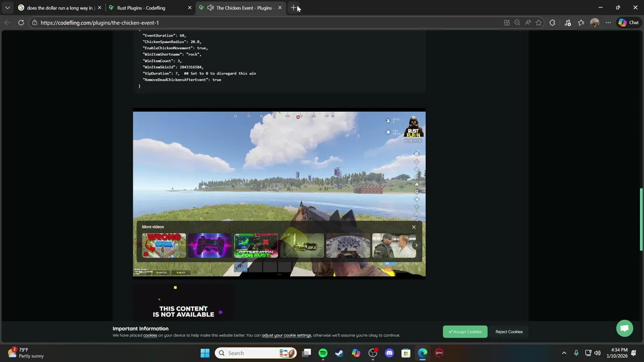Close the Rust Plugins - Codefling tab
The image size is (644, 362).
190,8
